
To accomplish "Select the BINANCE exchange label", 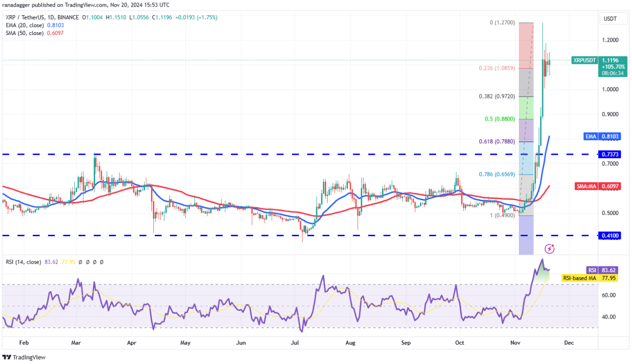I will pos(67,16).
